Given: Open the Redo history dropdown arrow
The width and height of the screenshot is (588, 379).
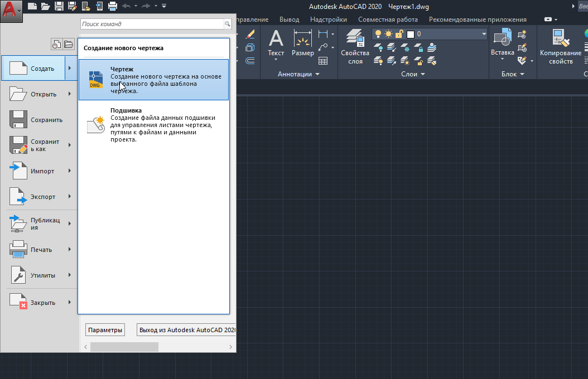Looking at the screenshot, I should [156, 6].
